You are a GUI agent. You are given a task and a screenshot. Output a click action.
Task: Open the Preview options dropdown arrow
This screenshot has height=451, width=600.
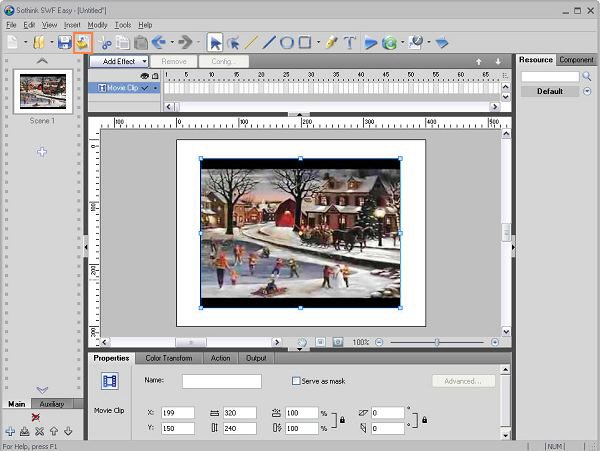[403, 42]
